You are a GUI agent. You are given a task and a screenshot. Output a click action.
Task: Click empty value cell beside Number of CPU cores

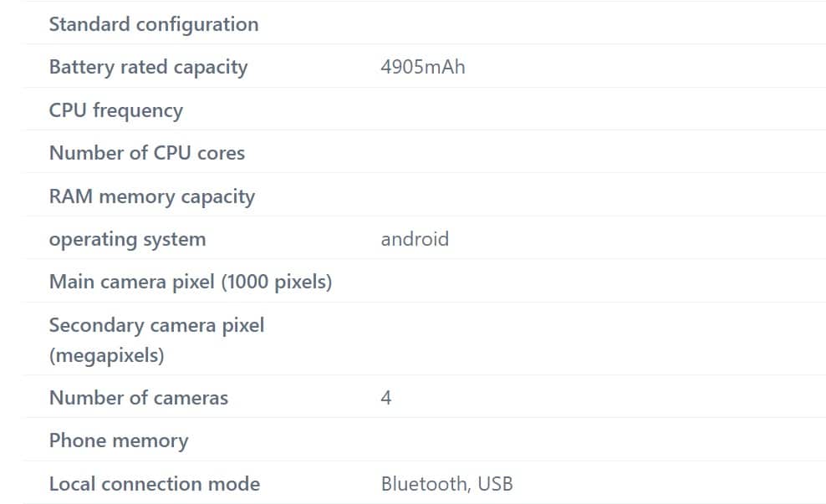(x=600, y=152)
